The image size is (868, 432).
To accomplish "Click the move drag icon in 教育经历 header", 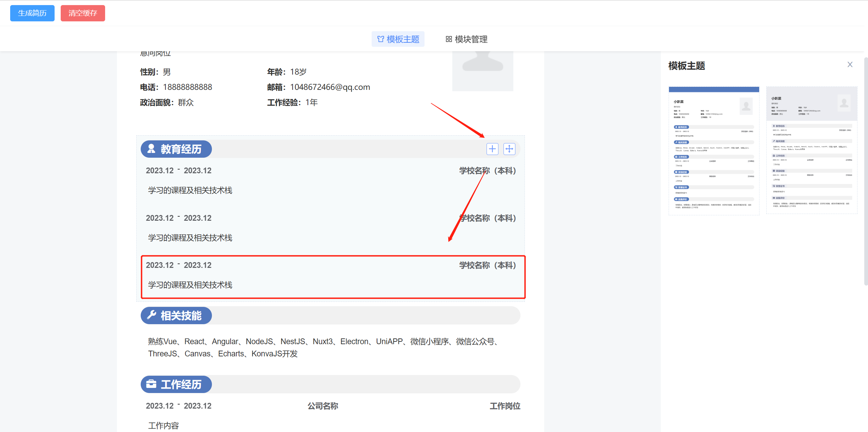I will (509, 149).
